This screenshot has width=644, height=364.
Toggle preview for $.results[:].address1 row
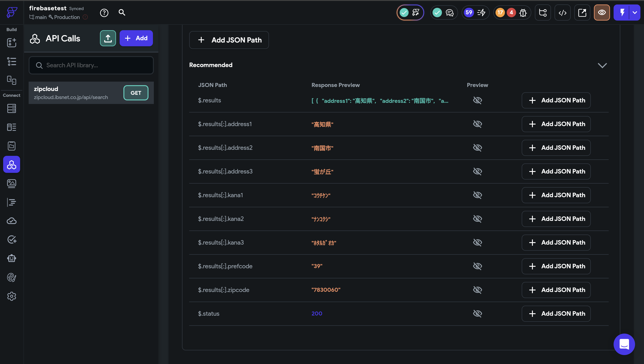(x=477, y=124)
